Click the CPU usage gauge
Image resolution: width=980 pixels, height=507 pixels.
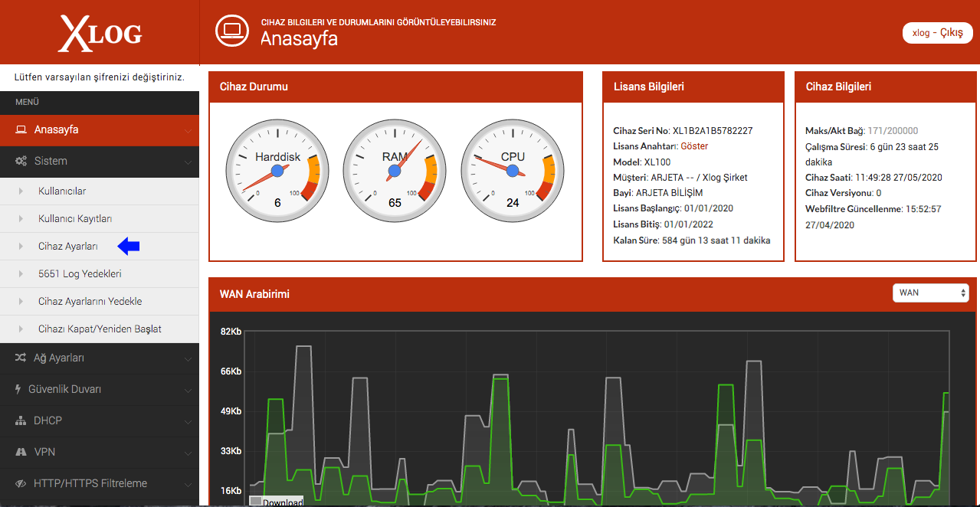[x=513, y=170]
